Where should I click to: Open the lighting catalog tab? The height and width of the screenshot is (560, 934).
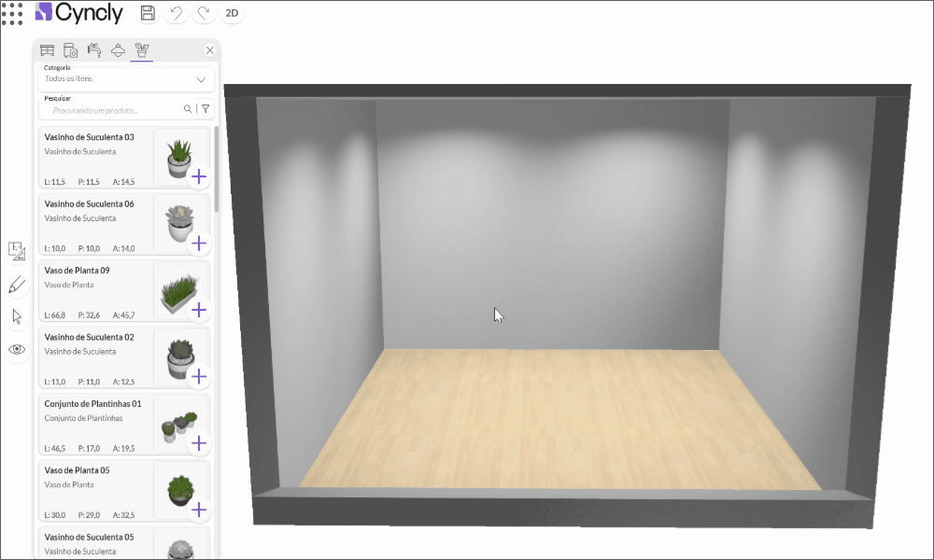118,50
